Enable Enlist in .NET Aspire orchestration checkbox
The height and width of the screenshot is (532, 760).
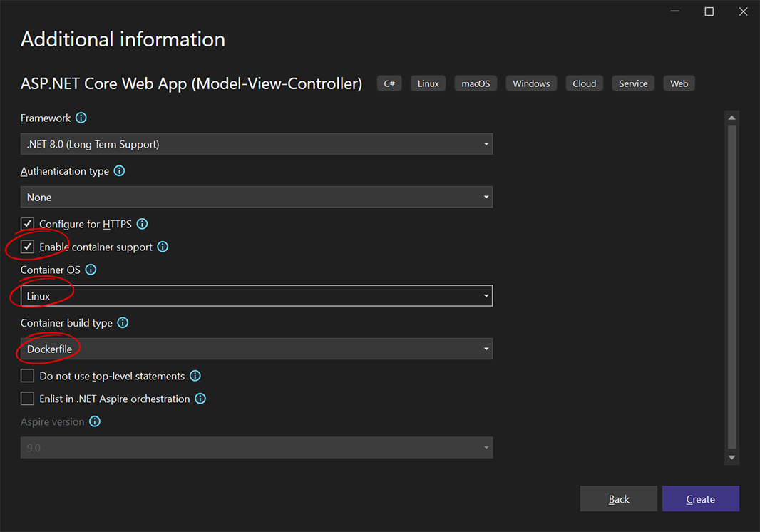(28, 399)
